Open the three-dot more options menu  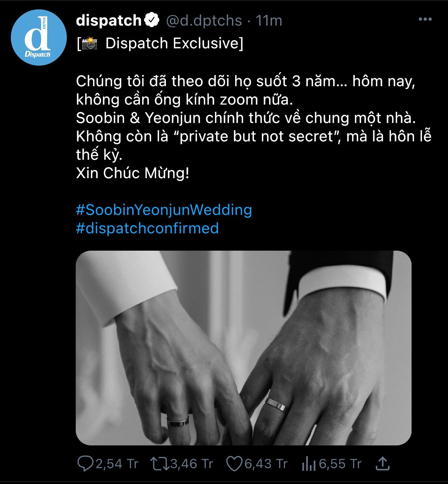(x=425, y=19)
